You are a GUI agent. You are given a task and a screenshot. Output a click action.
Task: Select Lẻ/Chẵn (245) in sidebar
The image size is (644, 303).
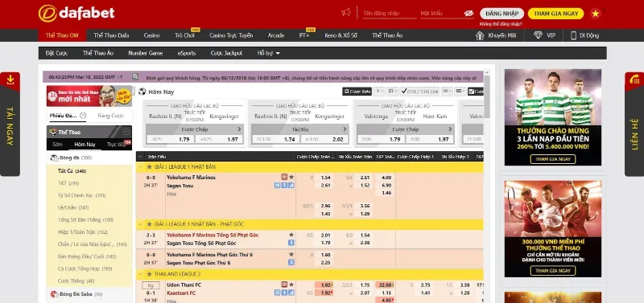click(73, 207)
